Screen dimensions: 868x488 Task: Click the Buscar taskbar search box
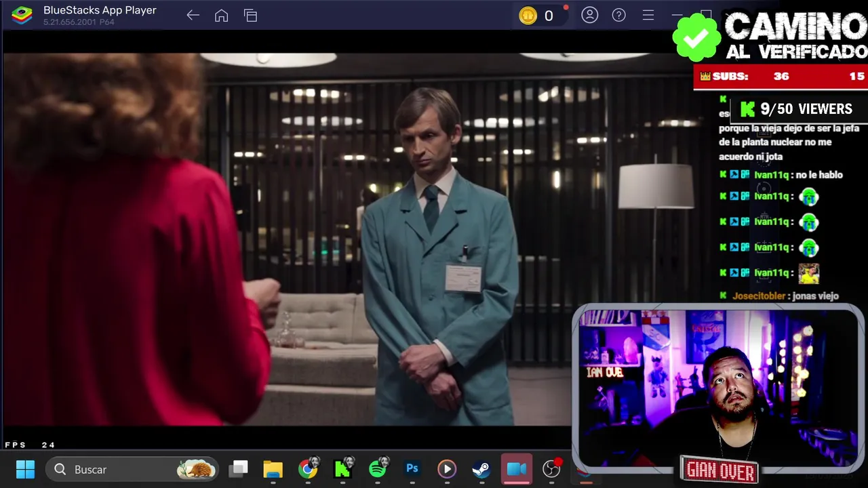(132, 469)
